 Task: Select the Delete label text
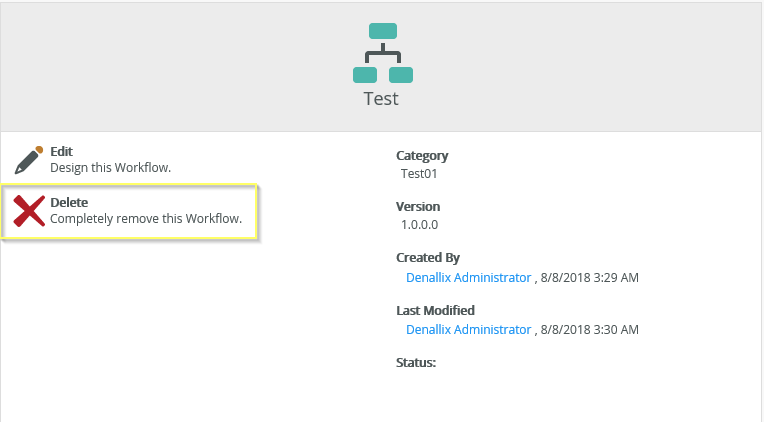tap(69, 202)
